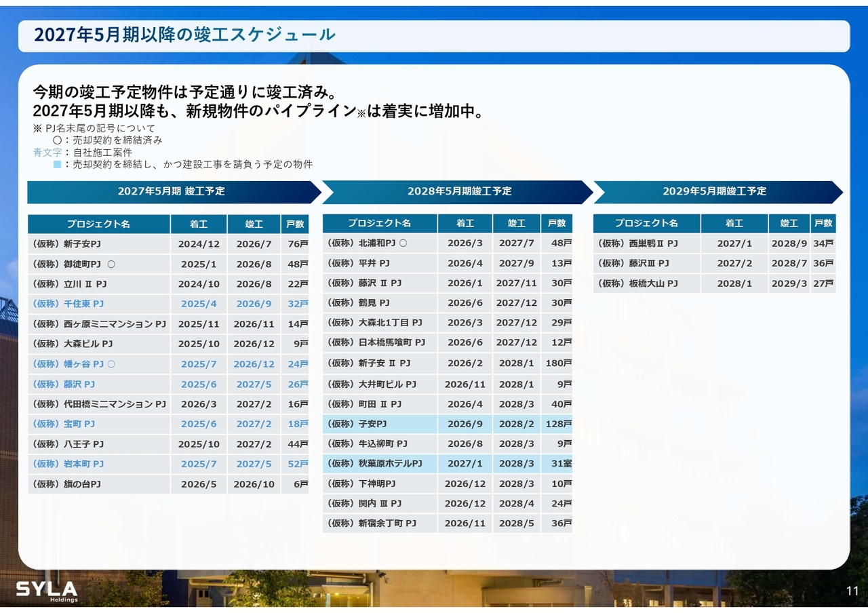Click the page number 11
Image resolution: width=868 pixels, height=613 pixels.
click(x=852, y=591)
